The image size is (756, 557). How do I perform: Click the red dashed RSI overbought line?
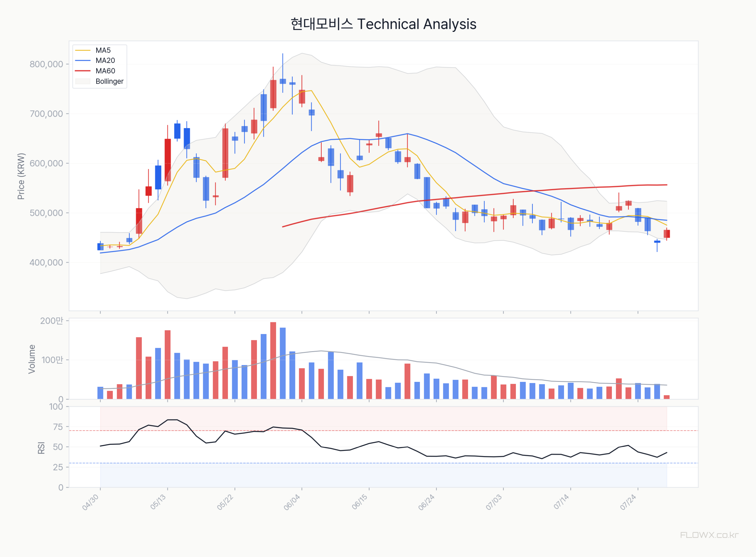click(383, 431)
